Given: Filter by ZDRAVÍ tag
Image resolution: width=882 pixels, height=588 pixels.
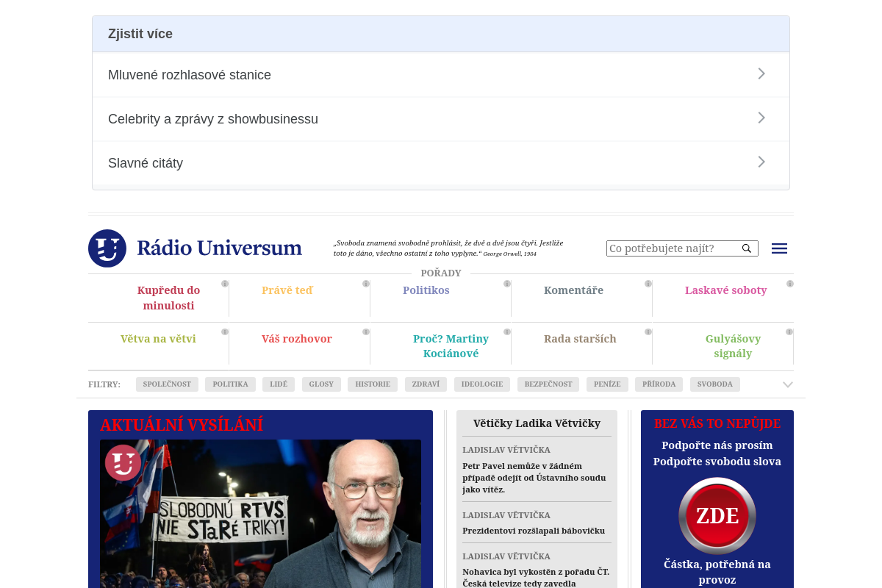Looking at the screenshot, I should click(426, 384).
